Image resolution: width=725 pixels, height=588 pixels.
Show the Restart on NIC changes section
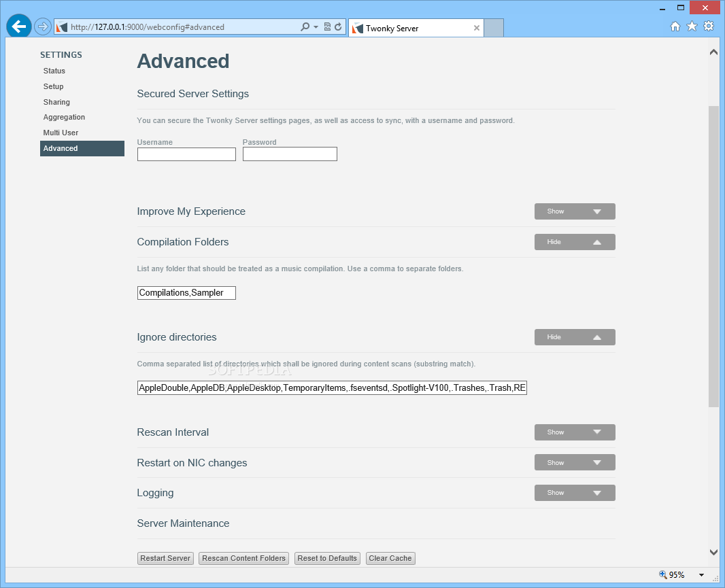tap(575, 463)
